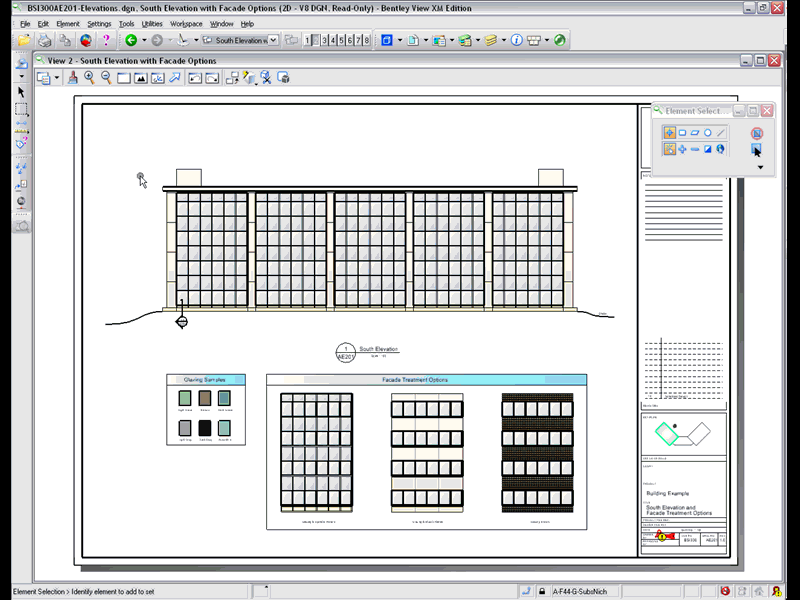Open the Workspace menu
This screenshot has width=800, height=600.
(x=186, y=23)
